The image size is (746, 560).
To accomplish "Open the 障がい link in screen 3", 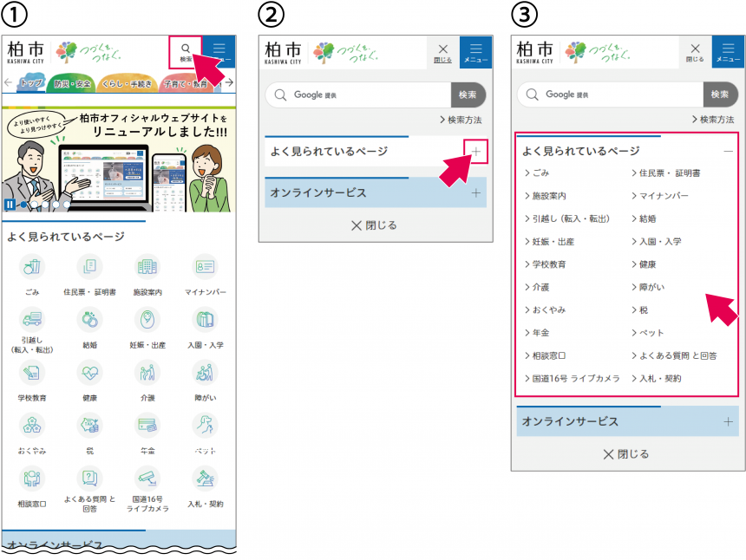I will coord(648,287).
